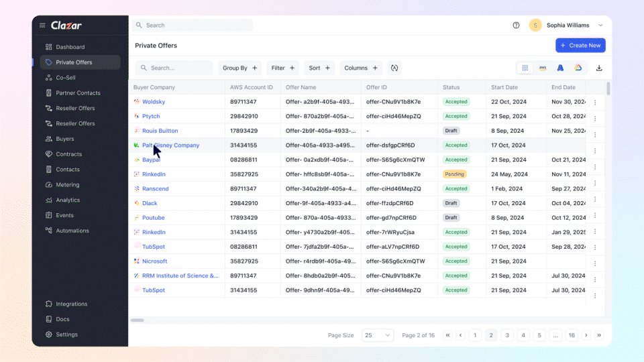Image resolution: width=644 pixels, height=362 pixels.
Task: Go to page 3
Action: tap(507, 335)
